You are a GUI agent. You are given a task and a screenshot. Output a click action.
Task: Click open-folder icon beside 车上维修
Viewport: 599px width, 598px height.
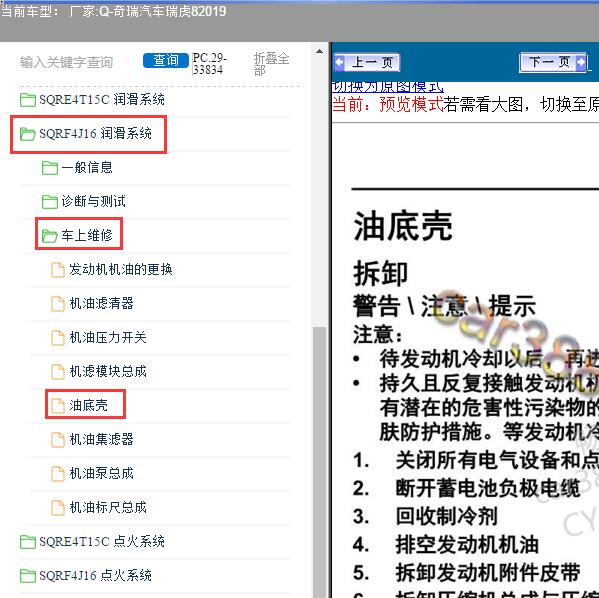50,235
